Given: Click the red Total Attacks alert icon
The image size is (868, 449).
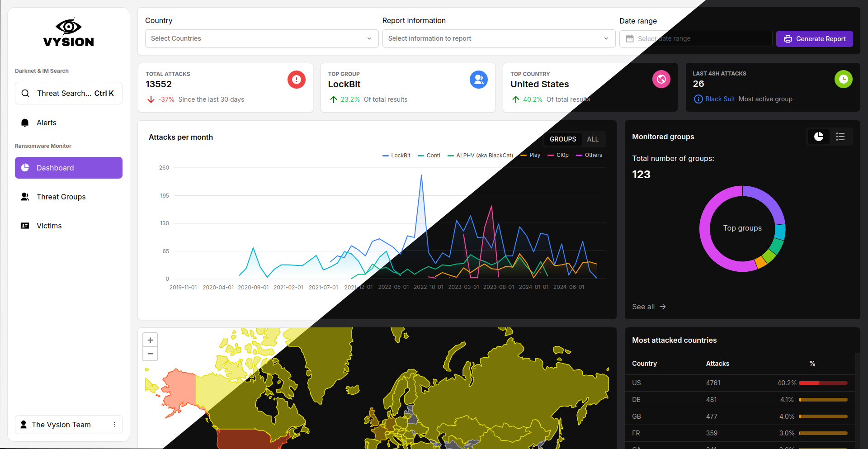Looking at the screenshot, I should point(296,80).
